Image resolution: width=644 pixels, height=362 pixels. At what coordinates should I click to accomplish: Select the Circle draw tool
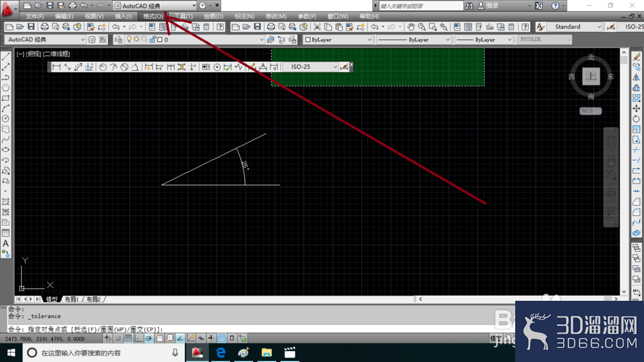(x=6, y=119)
